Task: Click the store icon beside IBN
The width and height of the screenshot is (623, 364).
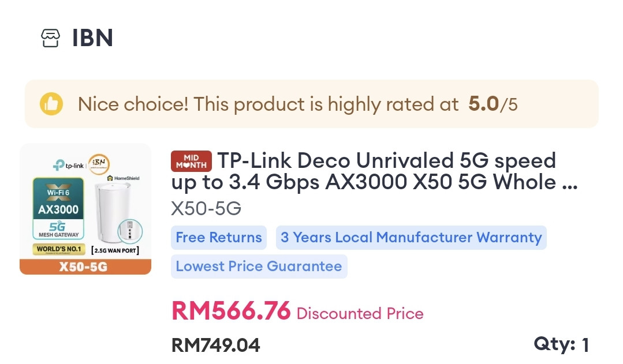Action: [50, 38]
